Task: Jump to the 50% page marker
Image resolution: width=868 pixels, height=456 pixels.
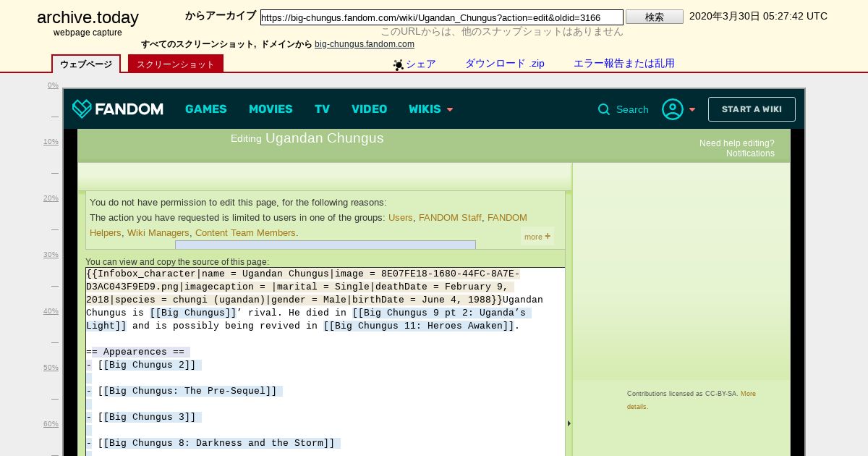Action: coord(51,368)
